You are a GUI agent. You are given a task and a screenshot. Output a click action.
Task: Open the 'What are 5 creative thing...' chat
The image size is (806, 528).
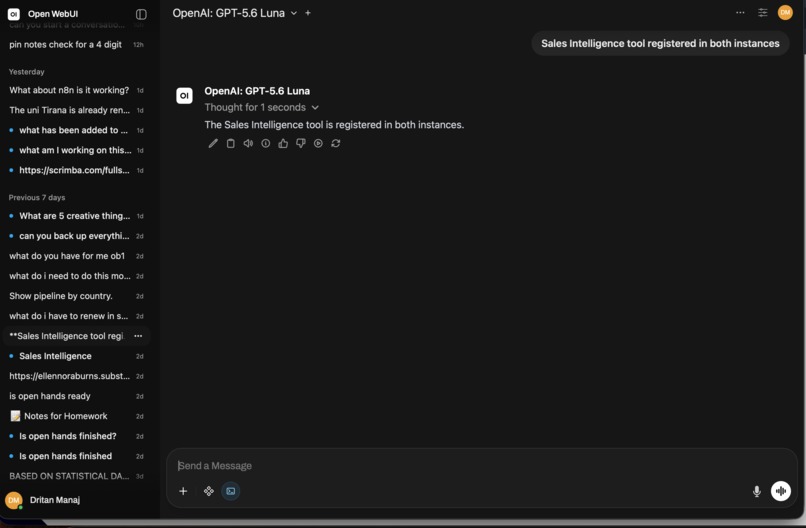coord(77,216)
